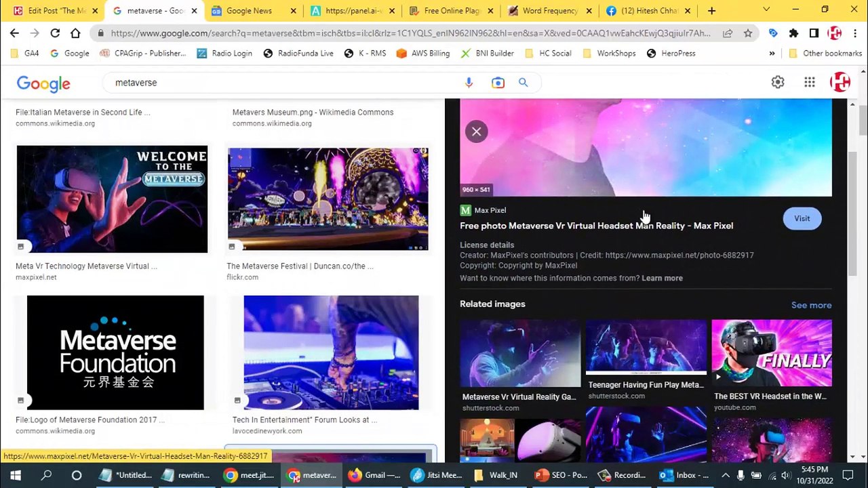The width and height of the screenshot is (868, 488).
Task: Reload the current page
Action: pyautogui.click(x=55, y=33)
